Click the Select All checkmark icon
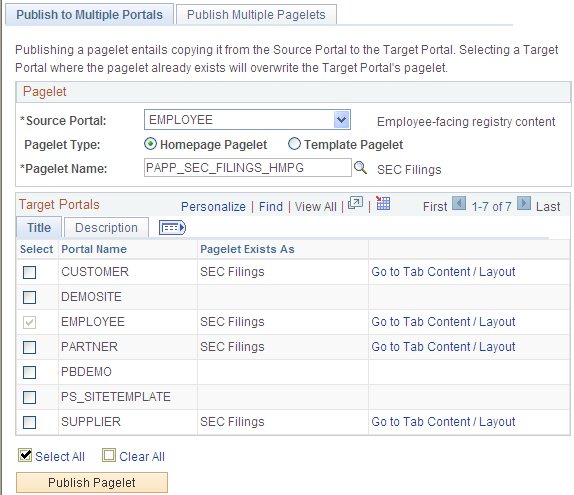The image size is (574, 495). pos(25,455)
